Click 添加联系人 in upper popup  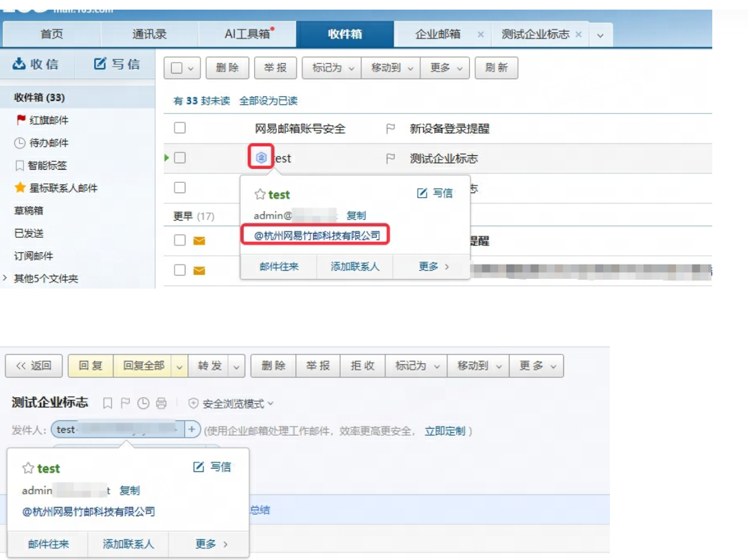[355, 267]
